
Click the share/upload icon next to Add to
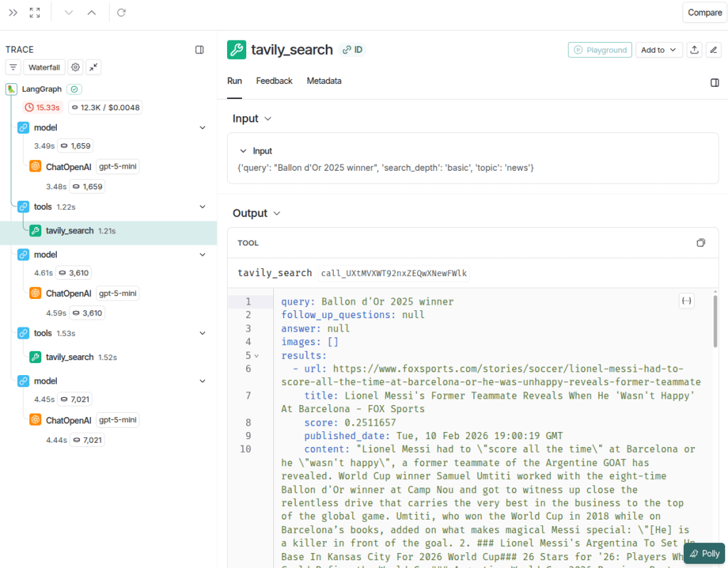coord(695,50)
